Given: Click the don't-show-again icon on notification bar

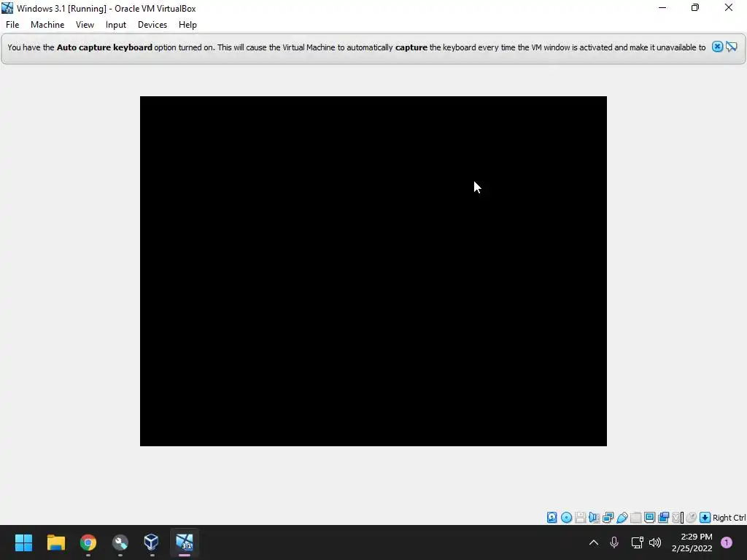Looking at the screenshot, I should pyautogui.click(x=732, y=47).
